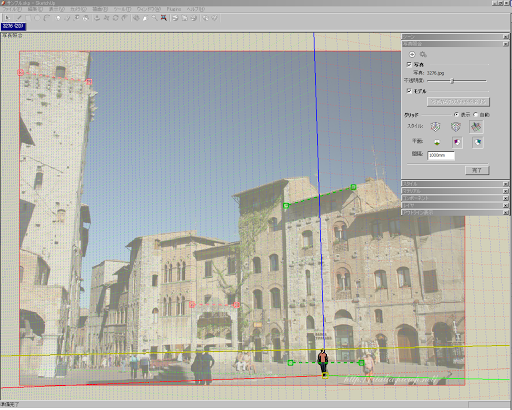Select the Pan hand tool
This screenshot has width=512, height=410.
click(x=145, y=18)
